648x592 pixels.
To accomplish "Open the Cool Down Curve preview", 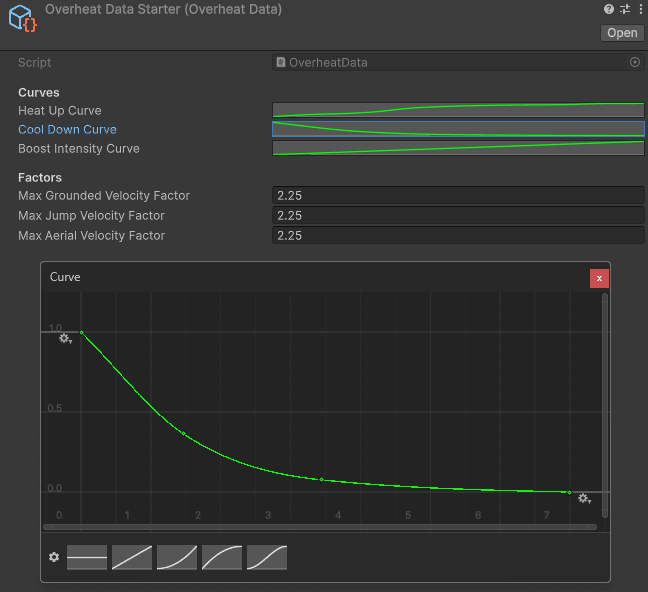I will tap(458, 129).
